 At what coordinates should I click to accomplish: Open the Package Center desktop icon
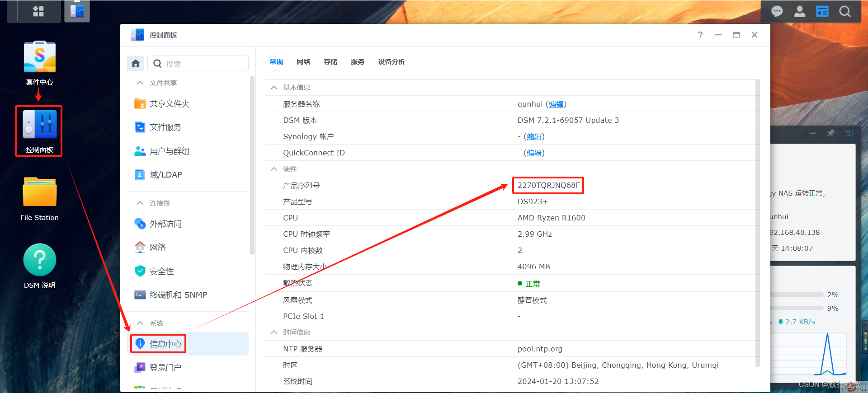[x=39, y=62]
